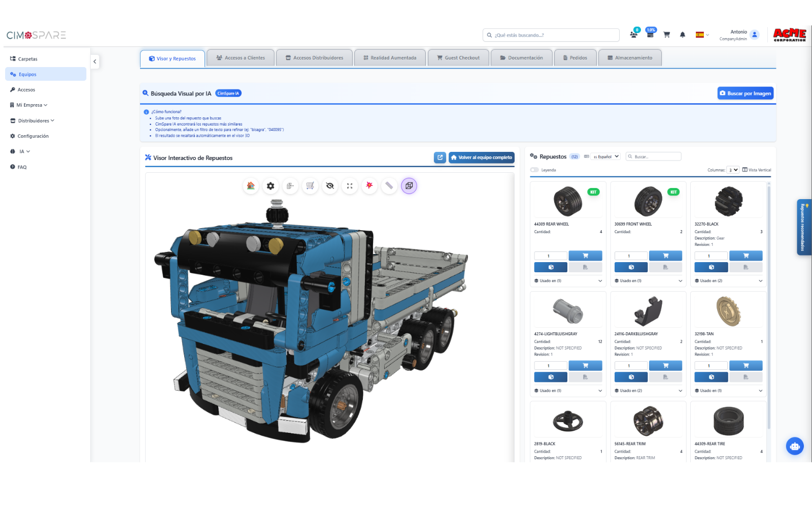Open the flag language selector in header

pyautogui.click(x=702, y=35)
